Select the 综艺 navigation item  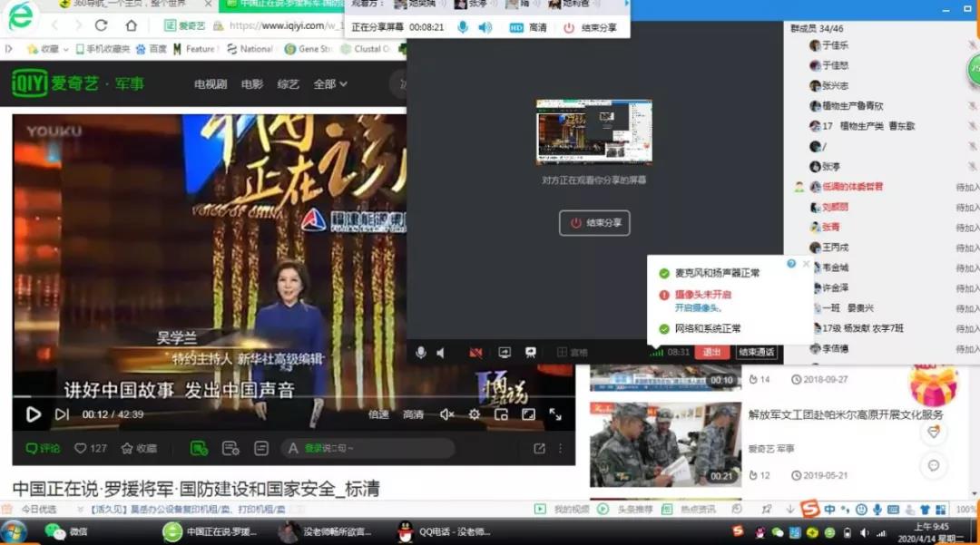[288, 84]
